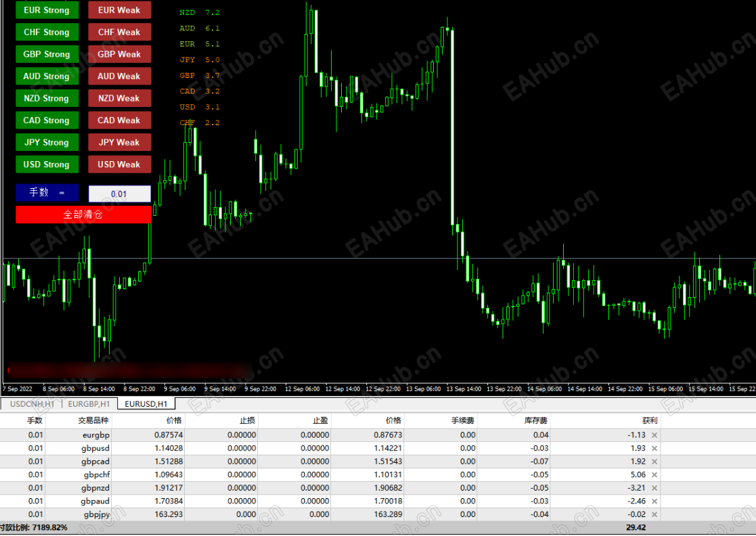Trigger NZD Weak
Screen dimensions: 756x536
pos(120,98)
